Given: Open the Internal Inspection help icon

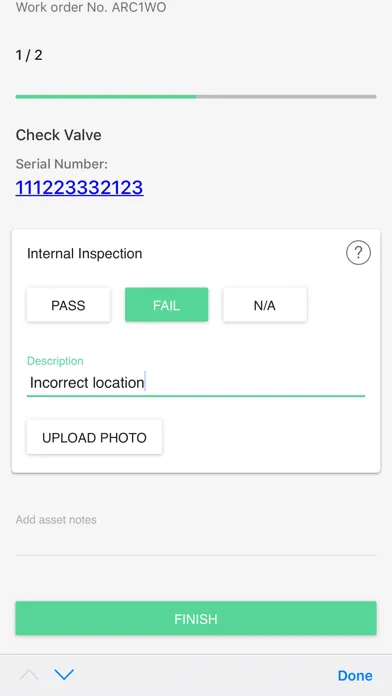Looking at the screenshot, I should pyautogui.click(x=358, y=253).
